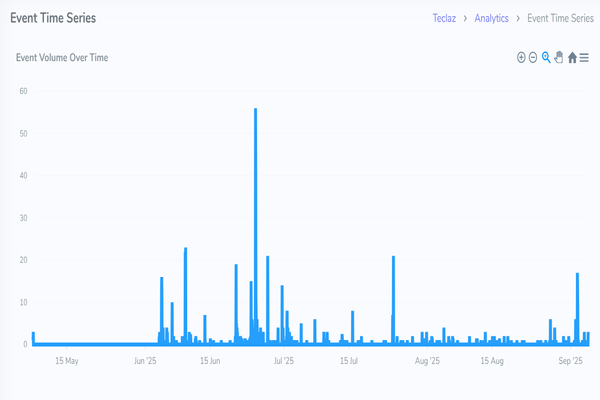Click the September bar peaking at 17
Image resolution: width=600 pixels, height=400 pixels.
577,308
